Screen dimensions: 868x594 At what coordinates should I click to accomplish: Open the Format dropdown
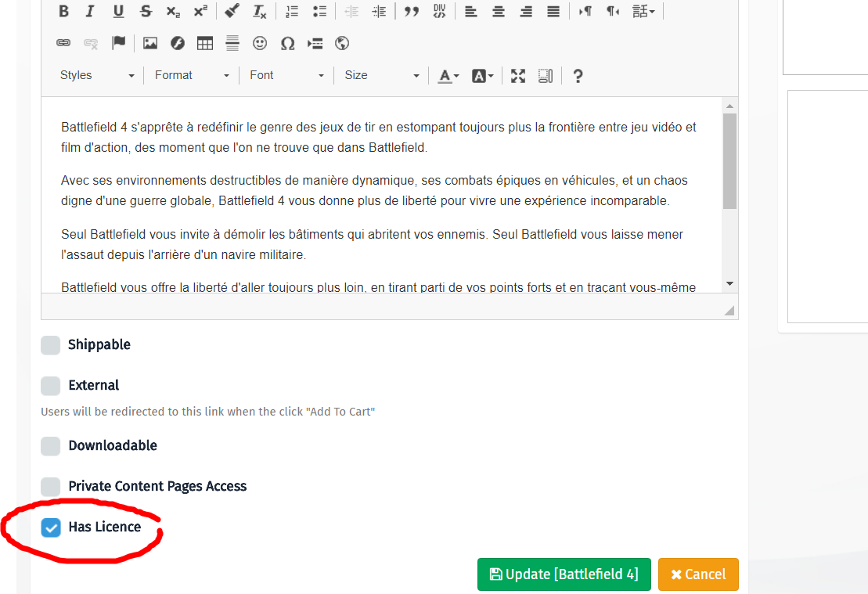192,76
